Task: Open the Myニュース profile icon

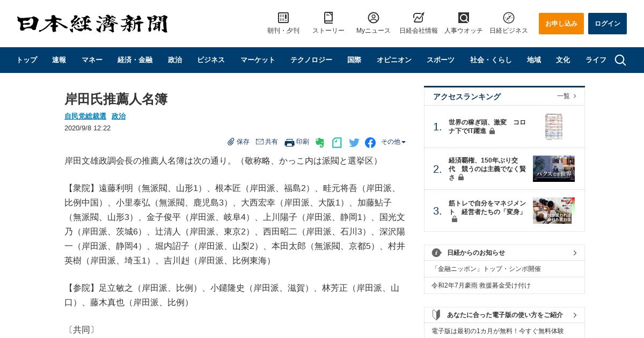Action: click(374, 18)
